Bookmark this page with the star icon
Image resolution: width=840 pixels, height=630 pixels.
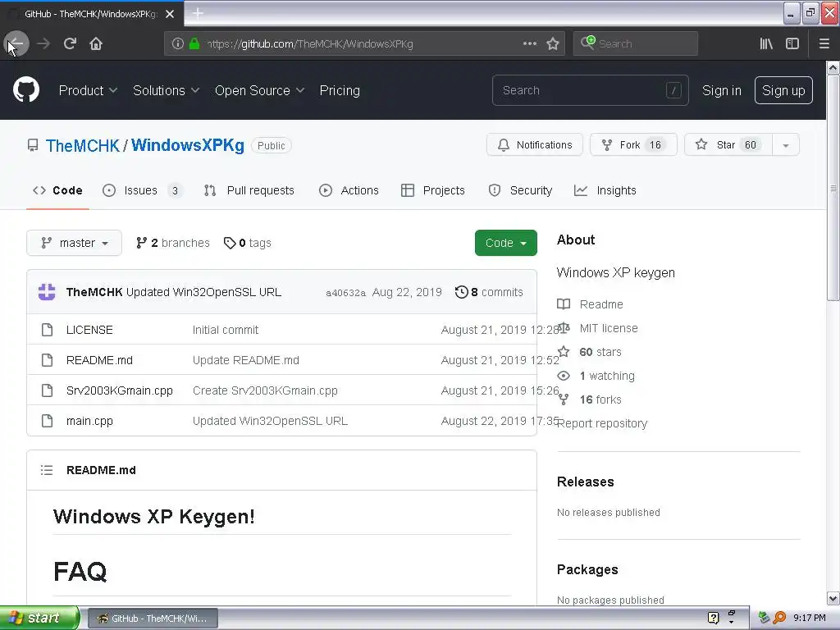pos(553,43)
